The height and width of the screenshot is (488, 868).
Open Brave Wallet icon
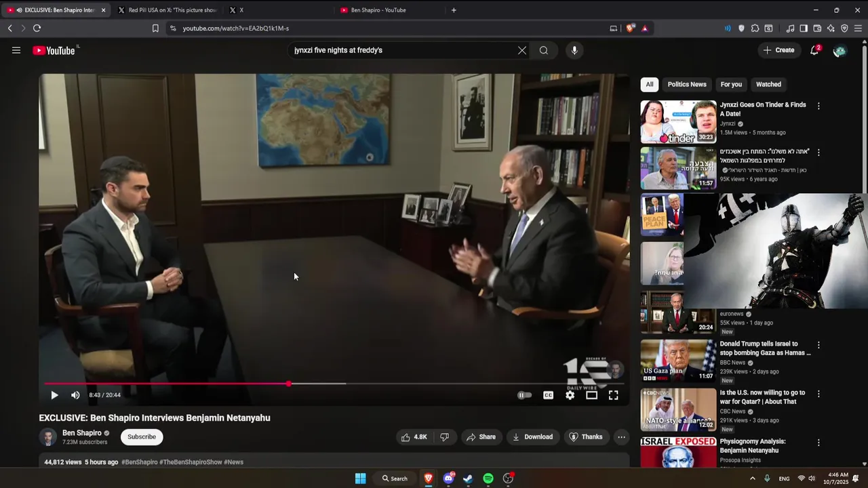click(817, 28)
